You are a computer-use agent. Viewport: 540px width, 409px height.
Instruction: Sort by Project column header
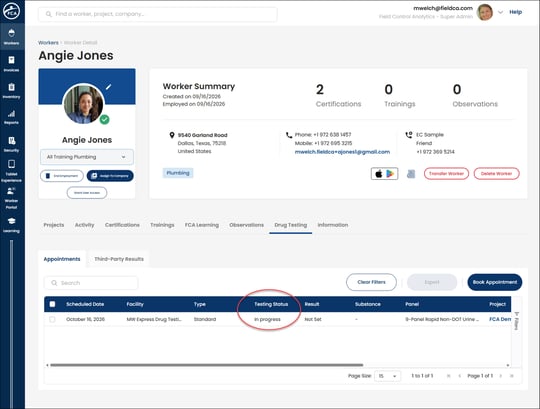(x=498, y=304)
